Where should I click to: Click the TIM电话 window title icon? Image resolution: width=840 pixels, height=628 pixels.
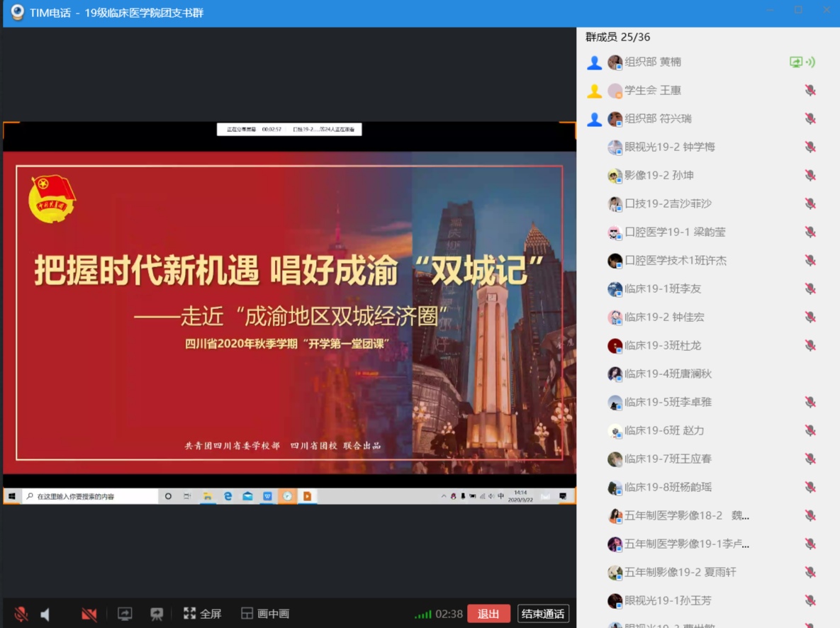[17, 13]
